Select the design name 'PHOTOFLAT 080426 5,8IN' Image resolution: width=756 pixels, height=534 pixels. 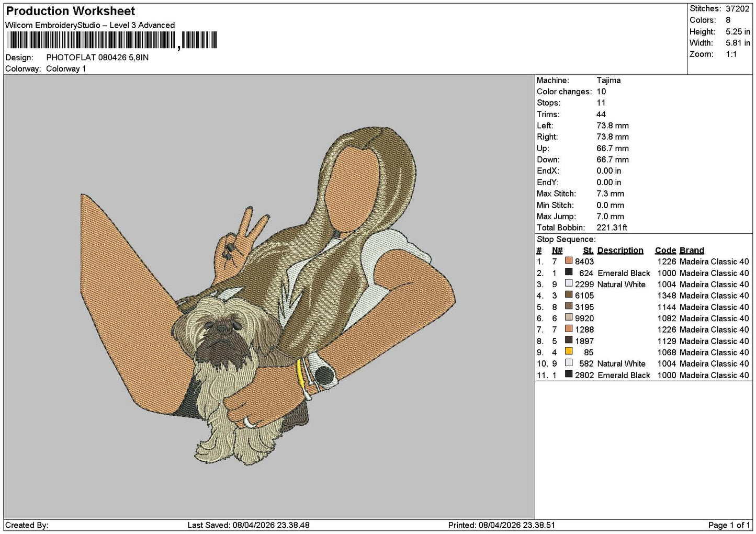coord(97,58)
